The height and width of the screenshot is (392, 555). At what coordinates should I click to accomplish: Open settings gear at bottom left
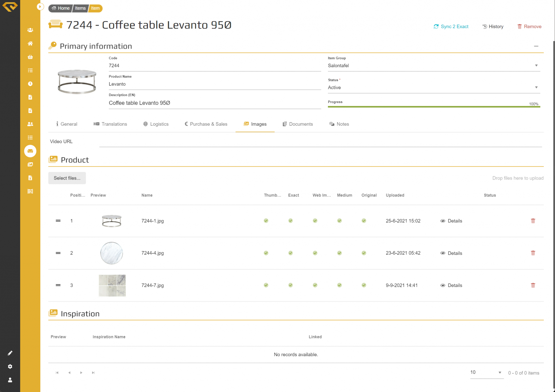pos(10,367)
